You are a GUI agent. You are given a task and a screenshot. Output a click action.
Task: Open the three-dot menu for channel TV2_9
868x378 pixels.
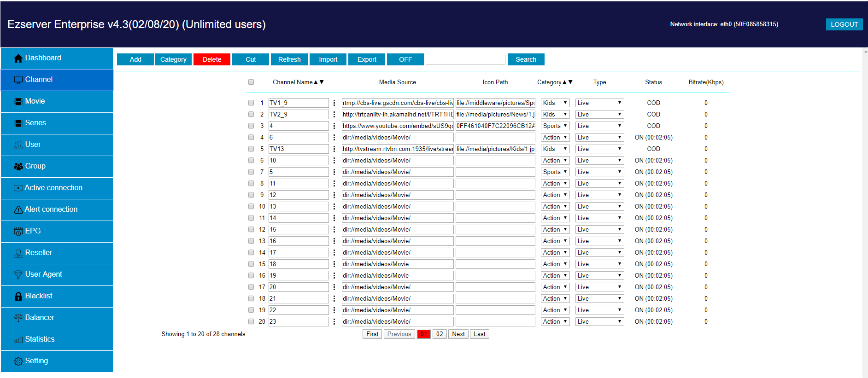click(334, 114)
